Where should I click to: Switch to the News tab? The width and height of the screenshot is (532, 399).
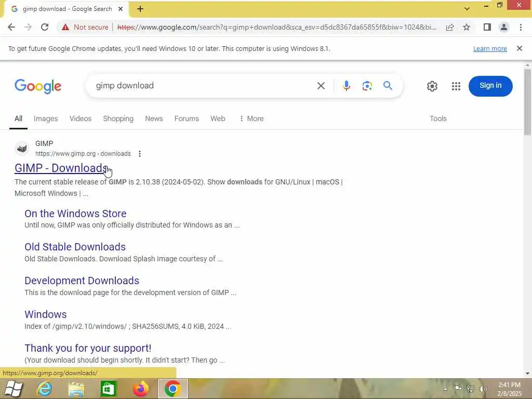(x=154, y=119)
